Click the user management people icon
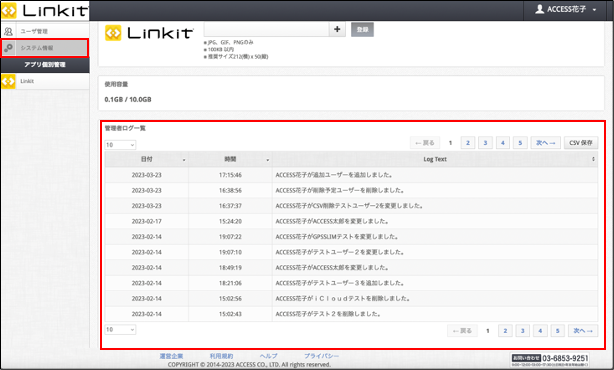The image size is (614, 370). [8, 31]
